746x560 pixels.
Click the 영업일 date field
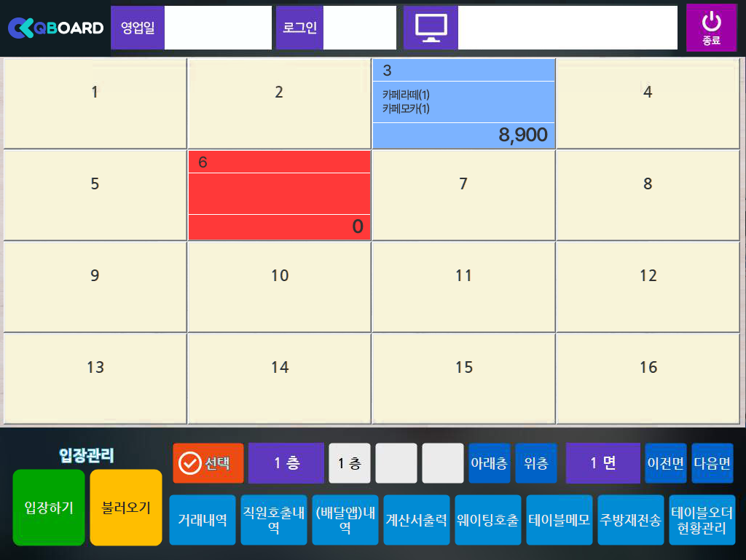[x=218, y=28]
